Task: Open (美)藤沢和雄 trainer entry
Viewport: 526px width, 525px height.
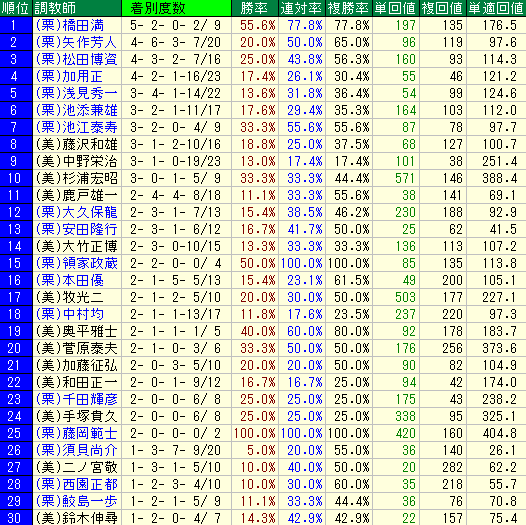Action: coord(76,144)
